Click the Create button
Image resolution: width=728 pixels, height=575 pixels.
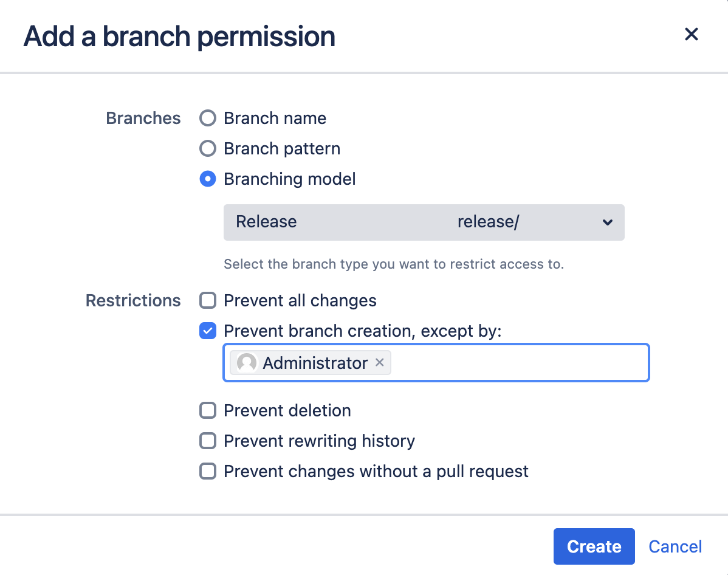pos(594,546)
